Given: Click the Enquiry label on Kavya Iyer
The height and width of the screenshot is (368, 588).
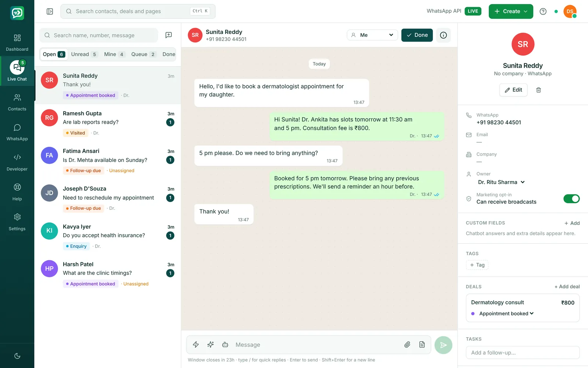Looking at the screenshot, I should pyautogui.click(x=76, y=246).
